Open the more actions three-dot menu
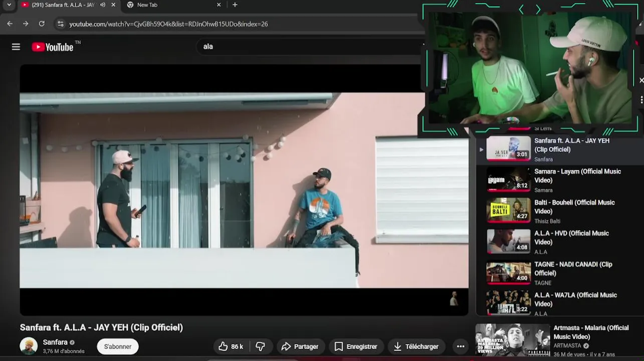This screenshot has width=644, height=361. tap(460, 346)
